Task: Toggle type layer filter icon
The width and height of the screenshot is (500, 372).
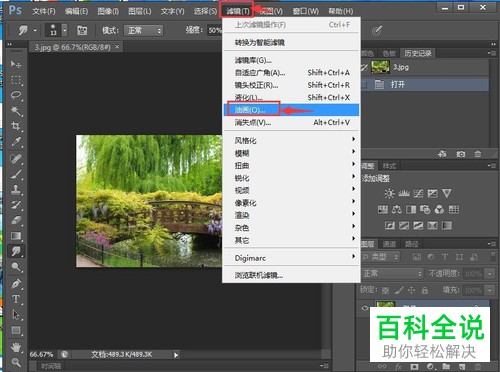Action: coord(445,257)
